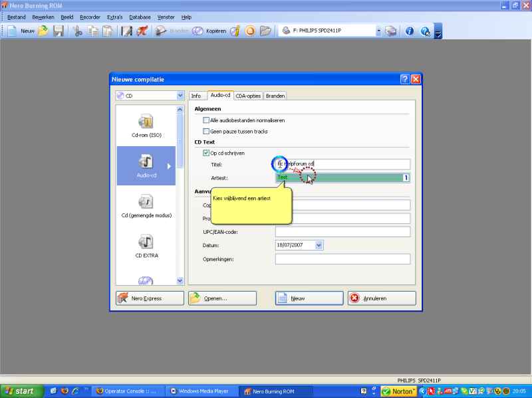Open the Bestand menu

pos(16,17)
